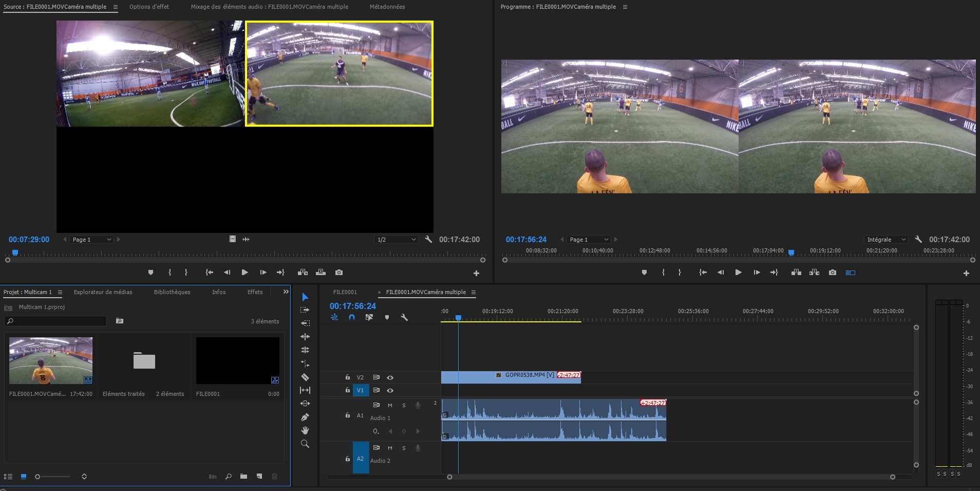
Task: Mute the Audio 1 track
Action: coord(390,405)
